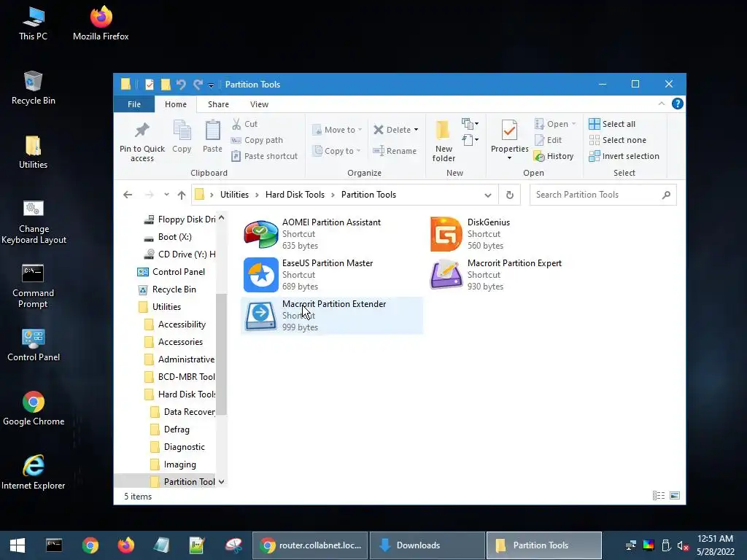
Task: Open the New item dropdown
Action: click(471, 124)
